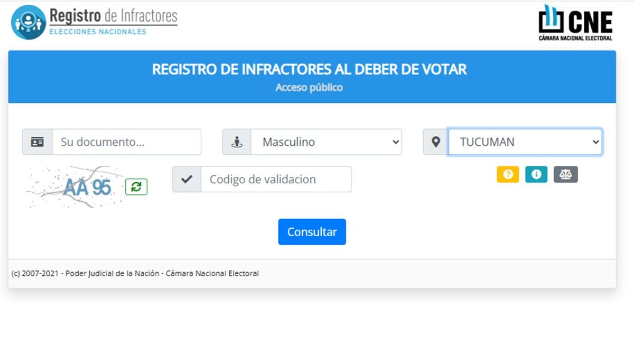634x364 pixels.
Task: Click the person icon next to Masculino
Action: click(x=237, y=142)
